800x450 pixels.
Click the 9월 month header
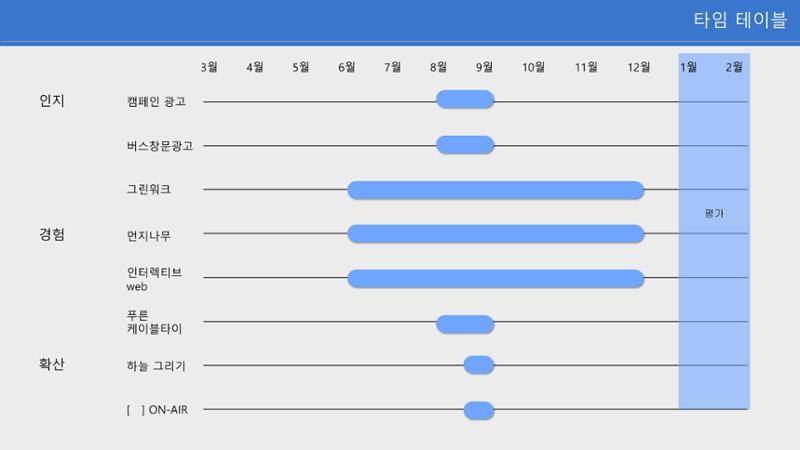tap(484, 67)
